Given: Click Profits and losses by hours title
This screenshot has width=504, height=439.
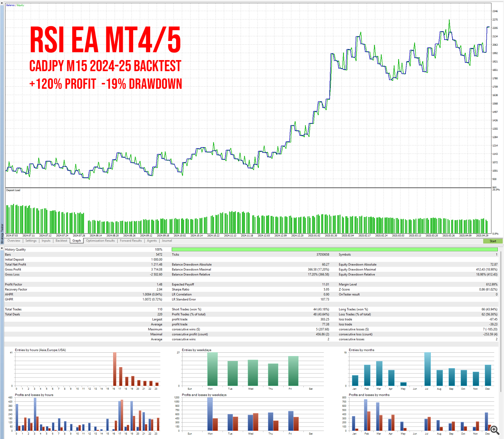Looking at the screenshot, I should (34, 395).
